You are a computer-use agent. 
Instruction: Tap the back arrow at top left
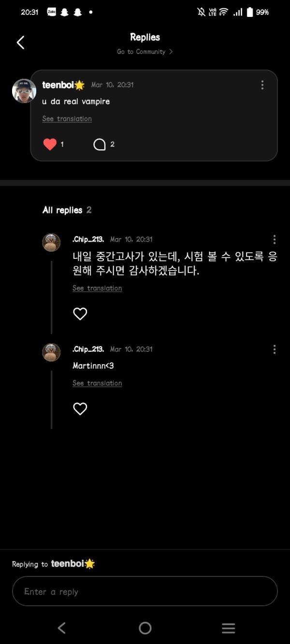[20, 43]
